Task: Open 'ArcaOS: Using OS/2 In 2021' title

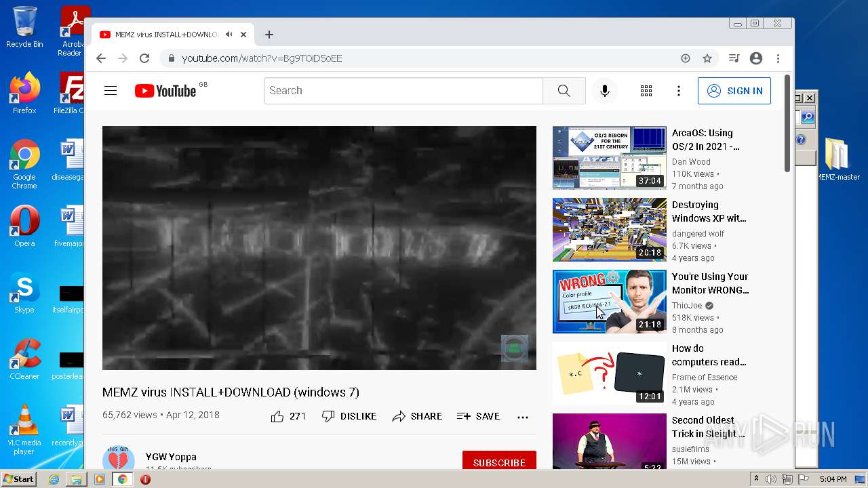Action: [705, 140]
